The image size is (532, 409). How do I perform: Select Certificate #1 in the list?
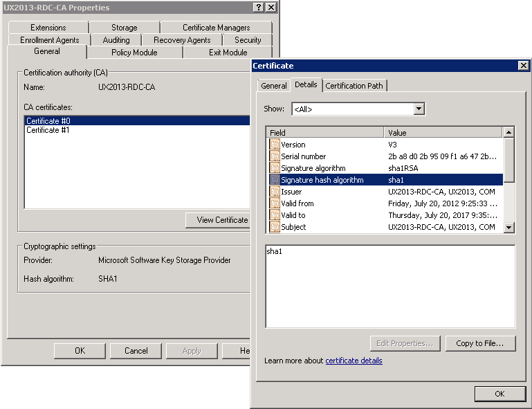pyautogui.click(x=48, y=130)
